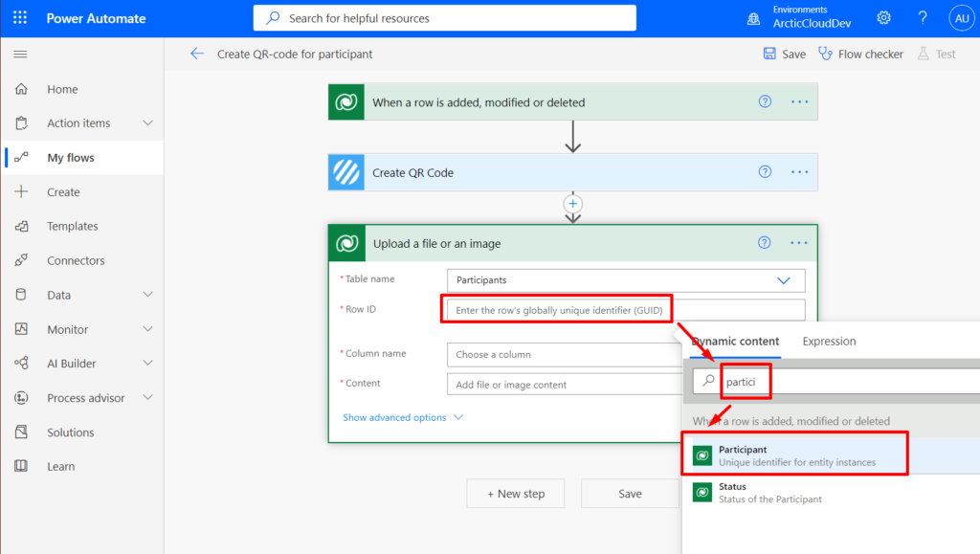Image resolution: width=980 pixels, height=554 pixels.
Task: Go back using the left arrow
Action: [x=197, y=54]
